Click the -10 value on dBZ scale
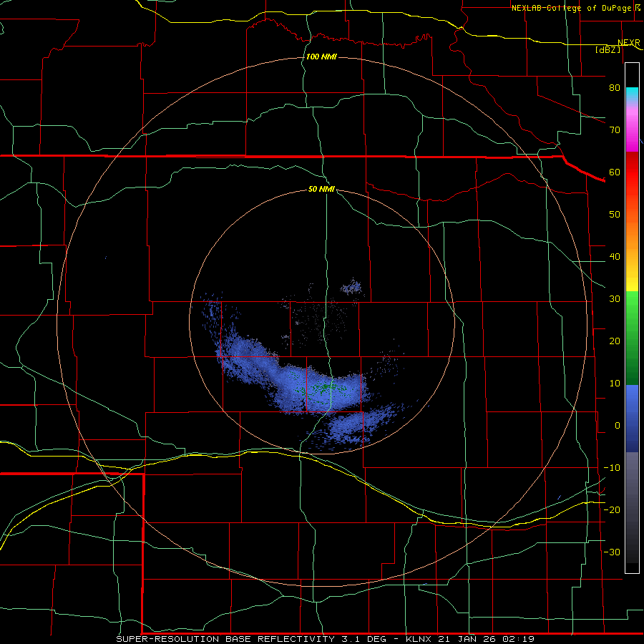The image size is (644, 644). click(612, 468)
